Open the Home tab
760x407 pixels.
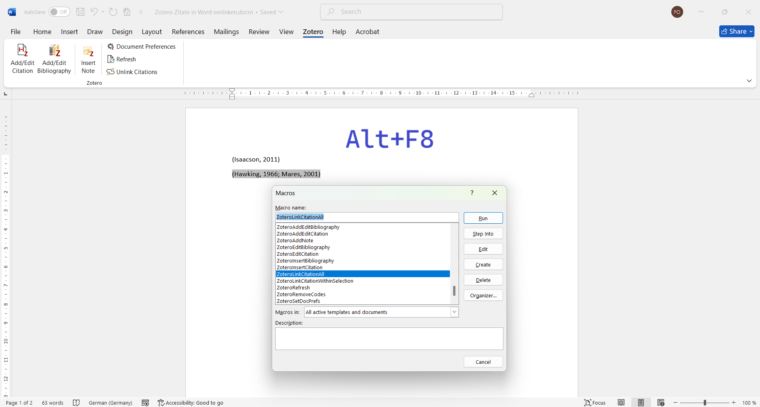click(x=42, y=31)
